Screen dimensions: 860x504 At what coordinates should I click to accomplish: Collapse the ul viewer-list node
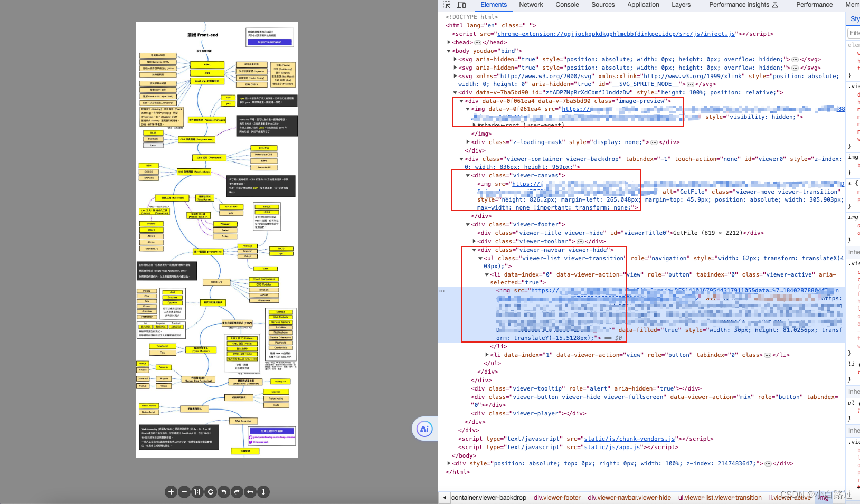tap(480, 258)
